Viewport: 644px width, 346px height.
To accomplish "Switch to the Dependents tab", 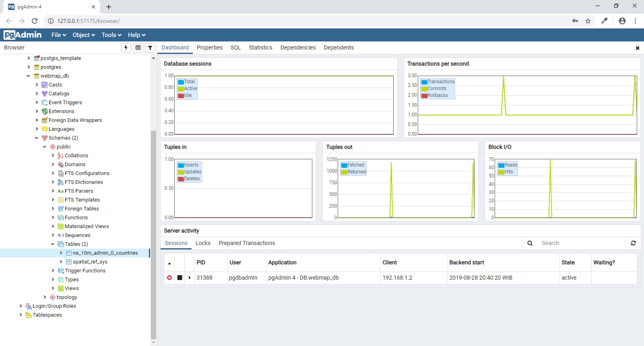I will pyautogui.click(x=339, y=47).
